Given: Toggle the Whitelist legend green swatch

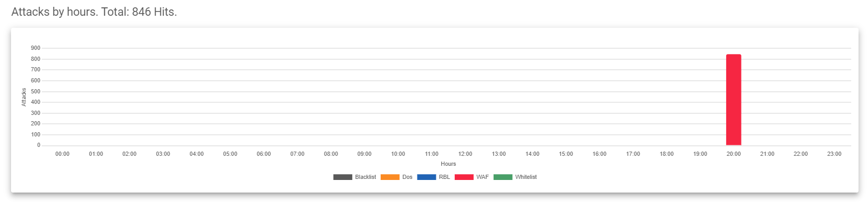Looking at the screenshot, I should [x=503, y=177].
